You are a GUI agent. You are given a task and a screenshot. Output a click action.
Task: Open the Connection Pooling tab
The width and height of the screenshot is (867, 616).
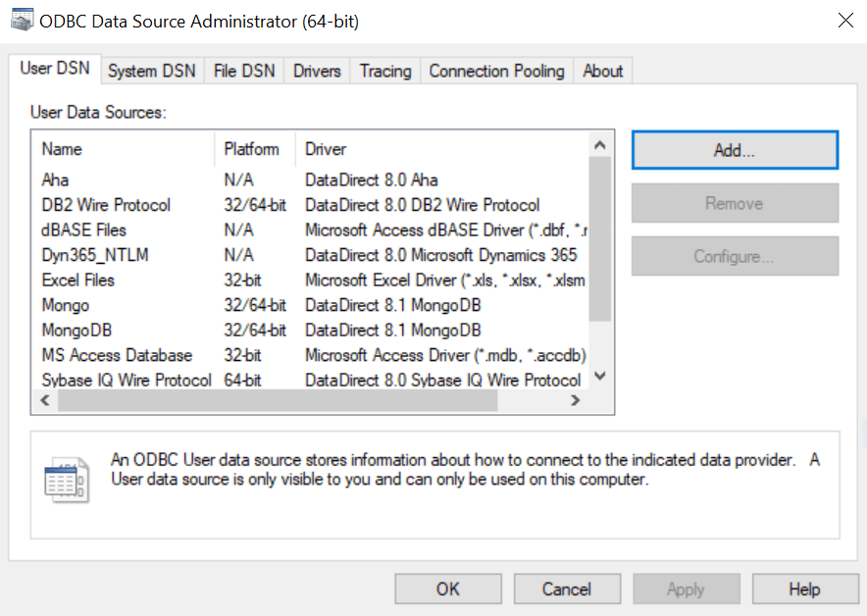[496, 71]
